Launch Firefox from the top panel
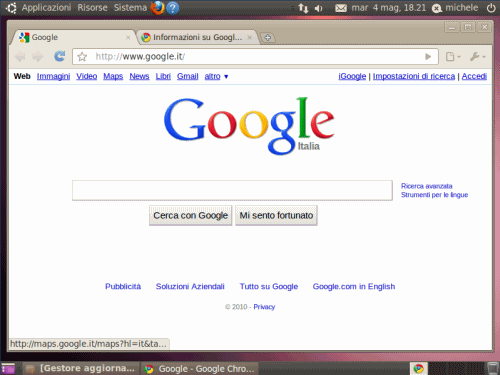The height and width of the screenshot is (375, 500). [157, 8]
